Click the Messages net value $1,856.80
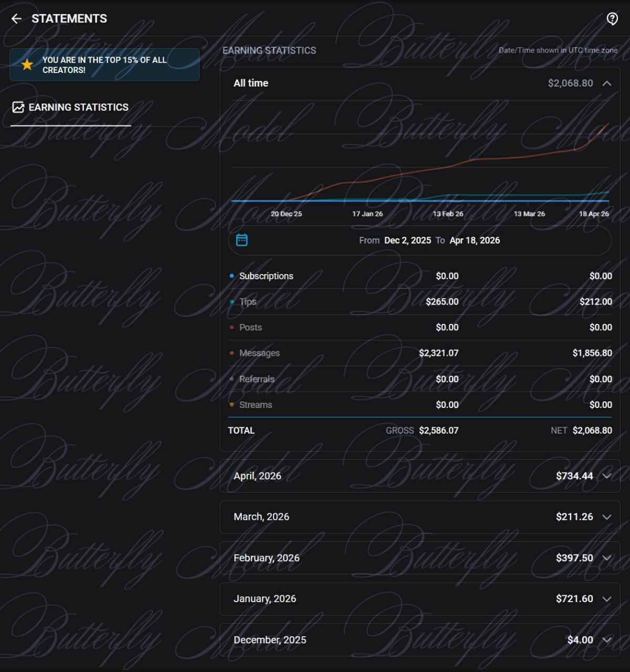 [x=592, y=353]
